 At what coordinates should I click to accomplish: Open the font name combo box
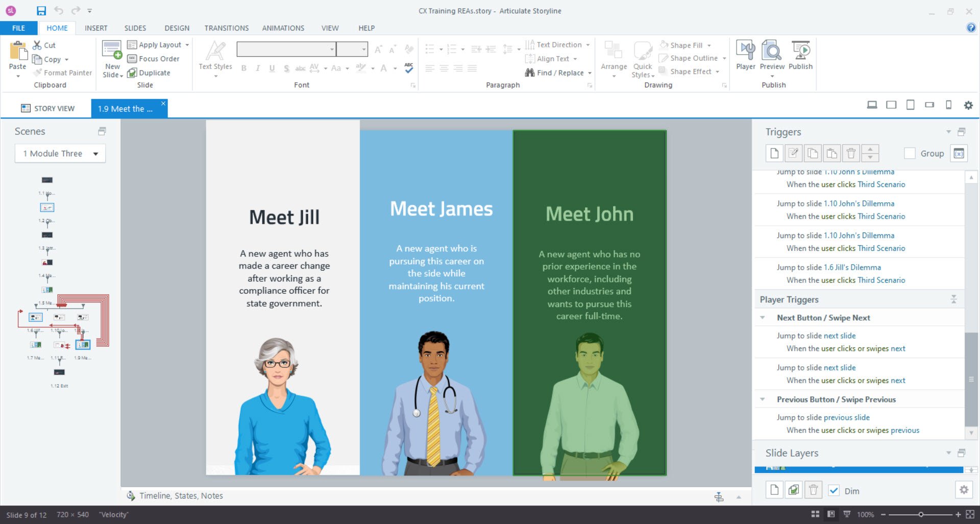286,49
